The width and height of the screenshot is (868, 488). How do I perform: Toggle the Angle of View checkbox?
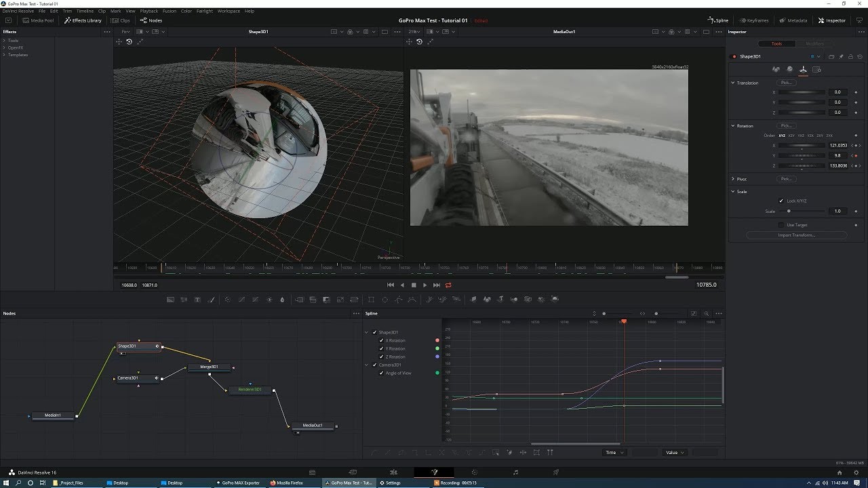(382, 373)
